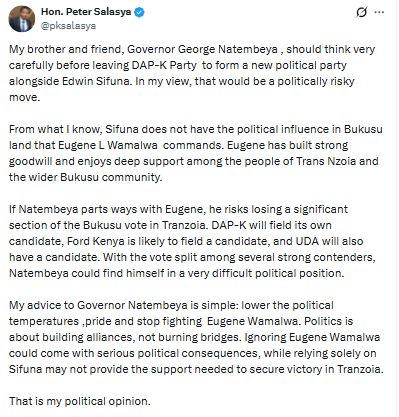Click the paragraph beginning "My advice to Governor"
Screen dimensions: 399x417
(x=196, y=337)
